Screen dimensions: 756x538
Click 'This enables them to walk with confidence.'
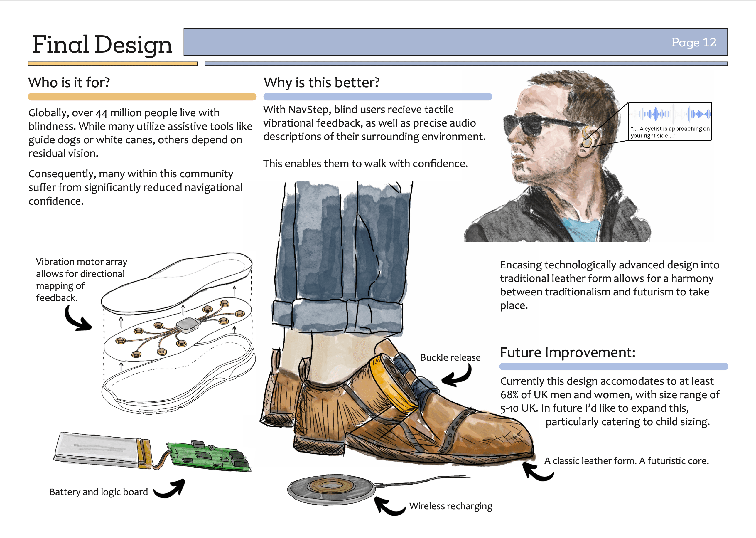(365, 163)
